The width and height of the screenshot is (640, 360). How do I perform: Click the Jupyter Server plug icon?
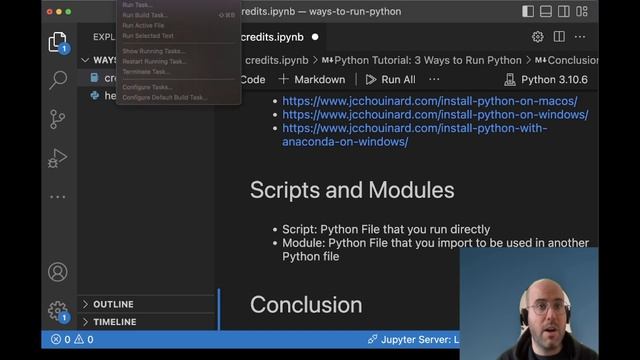372,339
